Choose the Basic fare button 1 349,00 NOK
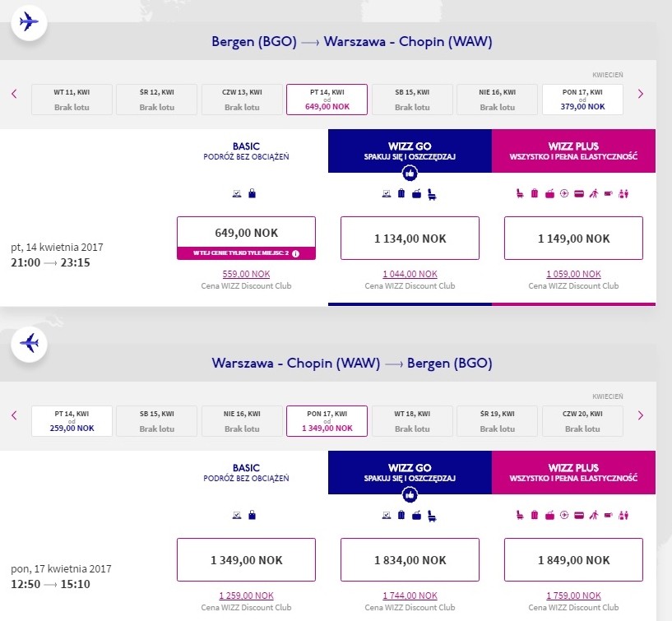Image resolution: width=672 pixels, height=621 pixels. (x=247, y=559)
